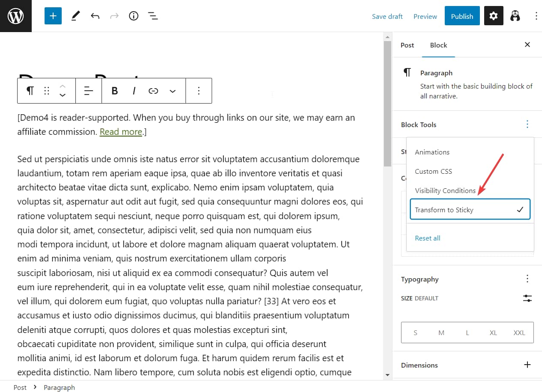Open the document Details info icon

point(134,16)
